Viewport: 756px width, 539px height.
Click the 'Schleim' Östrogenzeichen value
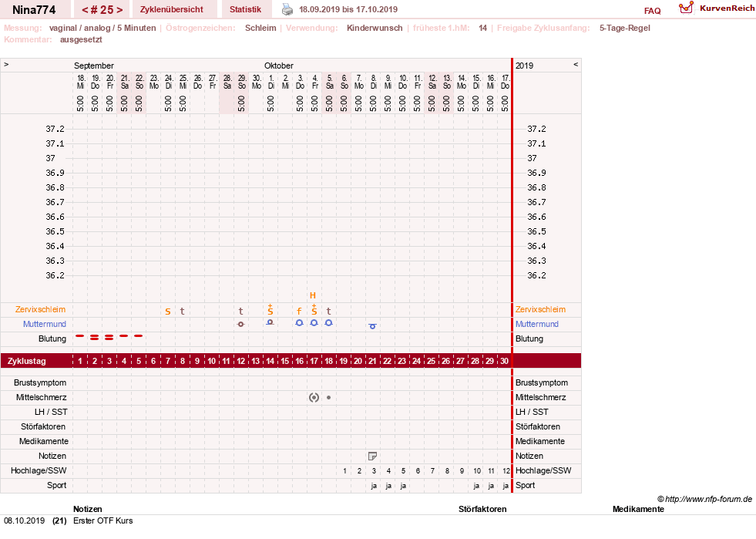[260, 28]
